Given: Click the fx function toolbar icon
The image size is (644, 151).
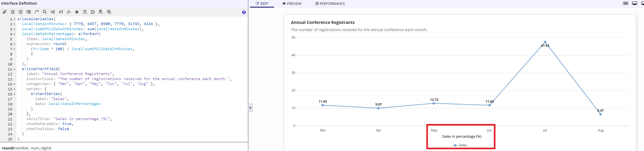Looking at the screenshot, I should [69, 12].
